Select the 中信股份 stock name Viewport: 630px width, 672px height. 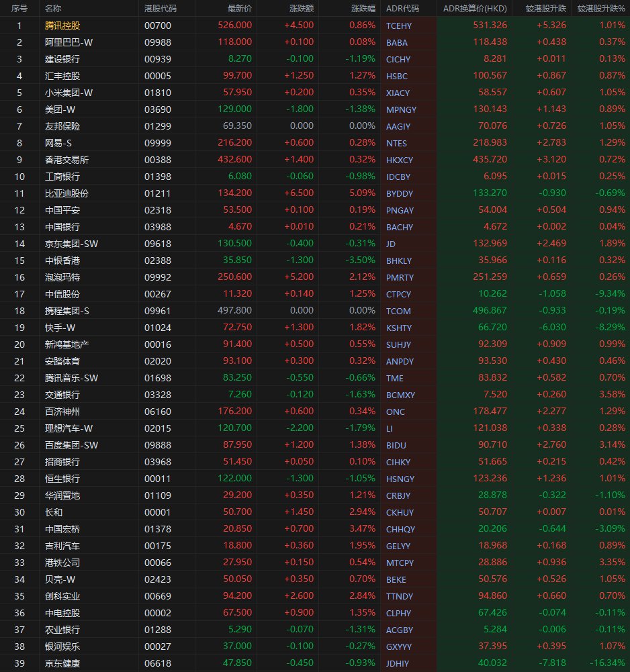point(62,294)
